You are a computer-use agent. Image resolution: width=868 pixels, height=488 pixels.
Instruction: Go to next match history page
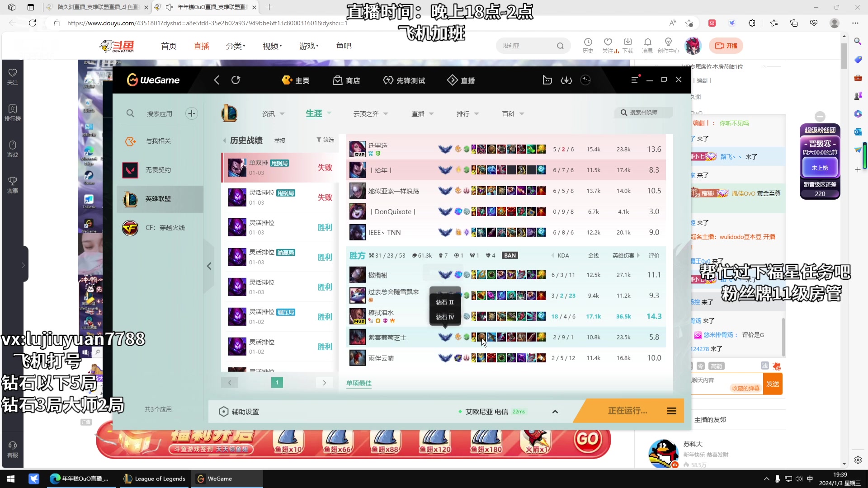(324, 383)
